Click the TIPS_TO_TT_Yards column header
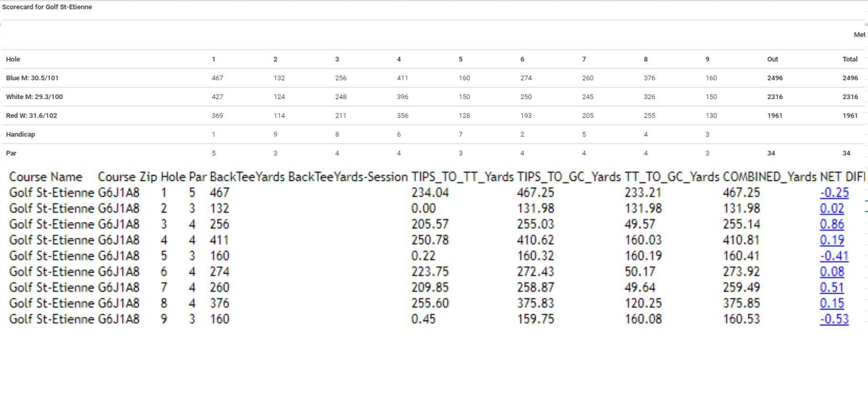 [x=463, y=177]
